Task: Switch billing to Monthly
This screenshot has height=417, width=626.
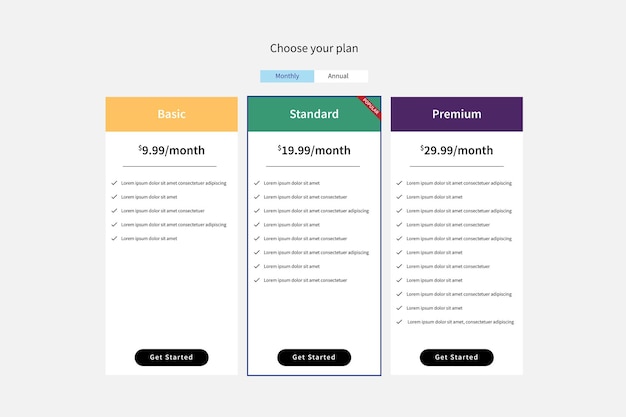Action: pyautogui.click(x=287, y=76)
